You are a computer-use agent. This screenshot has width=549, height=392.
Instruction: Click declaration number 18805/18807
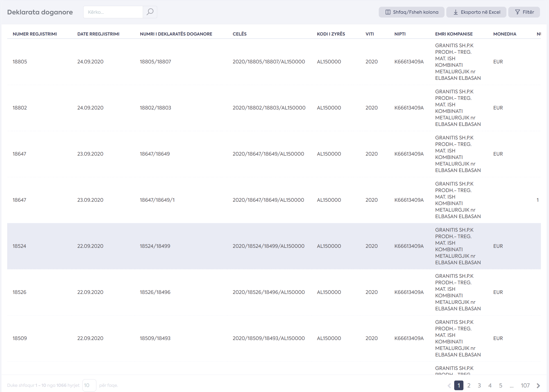click(155, 62)
